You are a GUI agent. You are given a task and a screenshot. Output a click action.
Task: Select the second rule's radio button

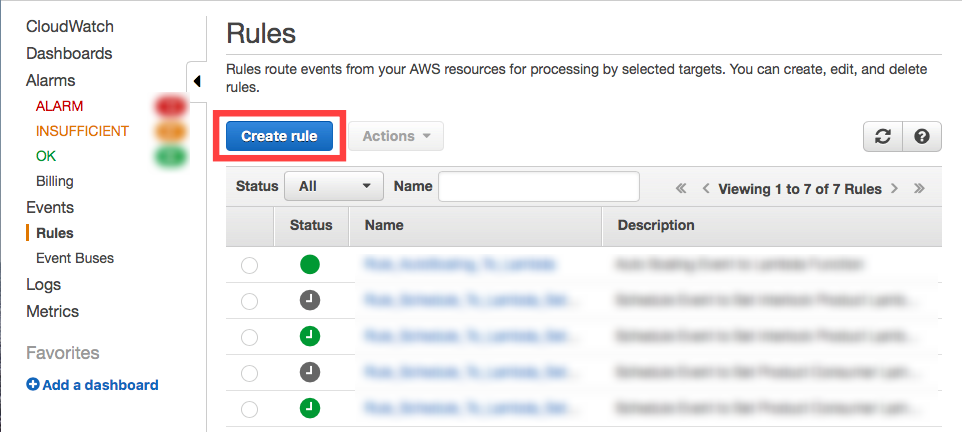(x=249, y=301)
